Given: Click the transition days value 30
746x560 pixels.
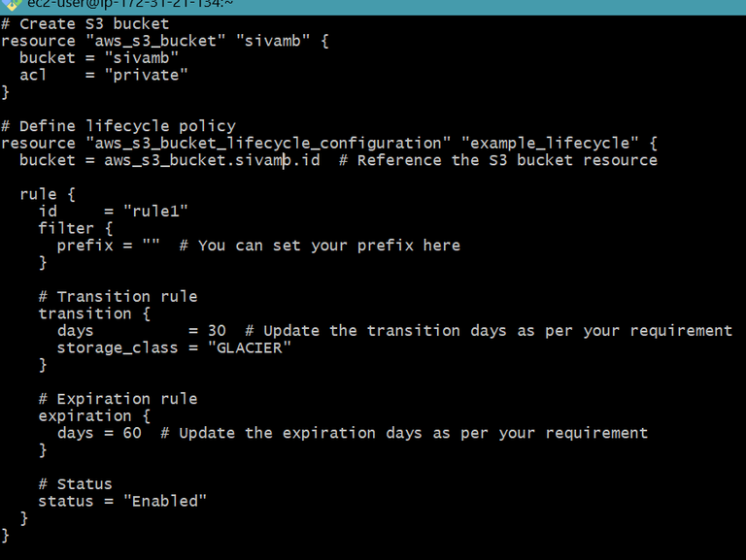Looking at the screenshot, I should pos(217,331).
